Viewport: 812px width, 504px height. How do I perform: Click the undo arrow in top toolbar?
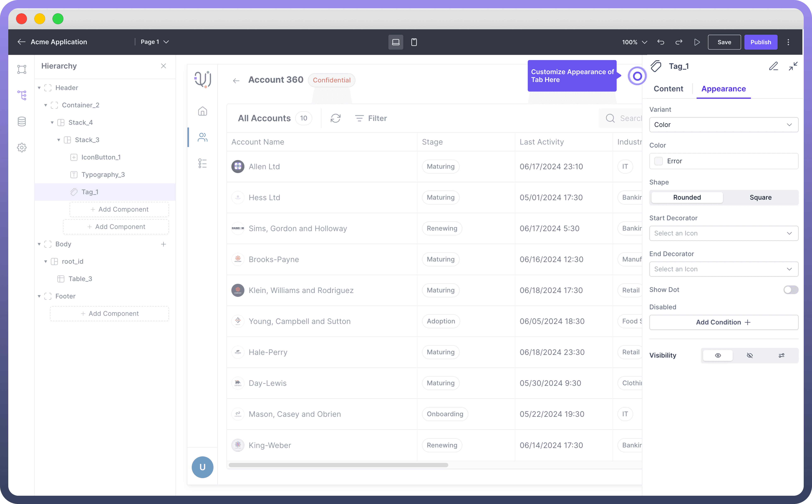661,42
